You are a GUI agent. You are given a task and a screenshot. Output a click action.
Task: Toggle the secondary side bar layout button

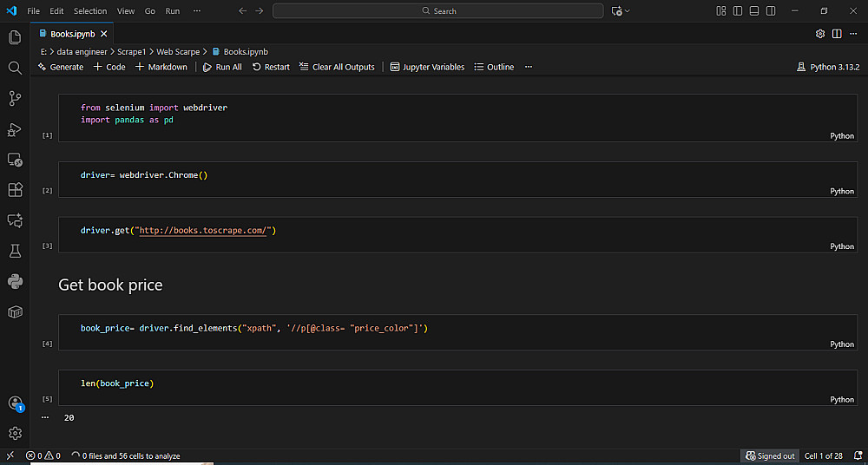pos(771,11)
